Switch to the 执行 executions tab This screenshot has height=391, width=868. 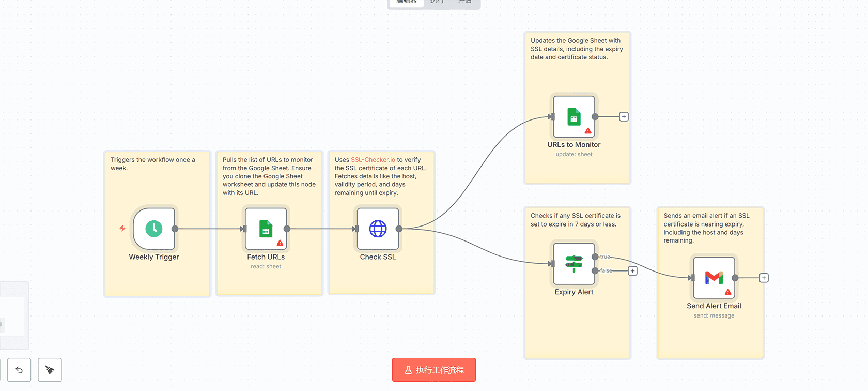click(x=437, y=2)
